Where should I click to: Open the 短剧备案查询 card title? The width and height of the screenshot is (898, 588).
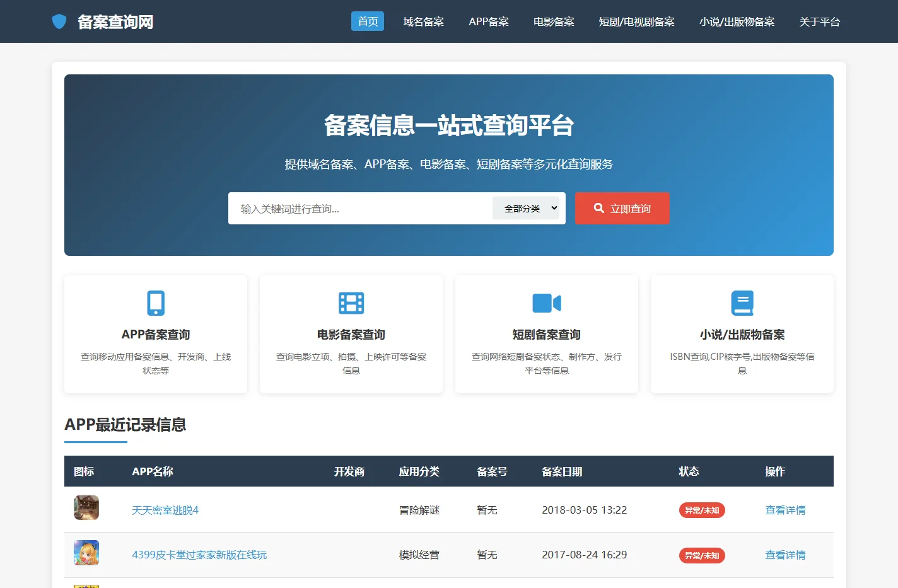click(x=547, y=335)
